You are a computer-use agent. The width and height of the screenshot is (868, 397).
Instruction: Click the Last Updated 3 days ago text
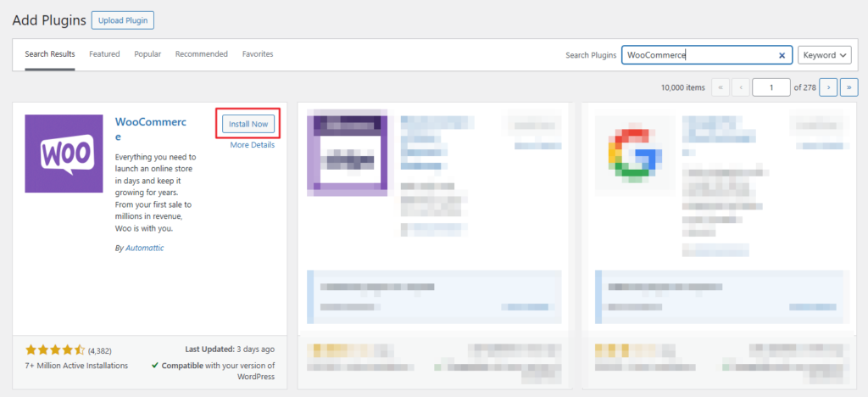click(x=230, y=350)
